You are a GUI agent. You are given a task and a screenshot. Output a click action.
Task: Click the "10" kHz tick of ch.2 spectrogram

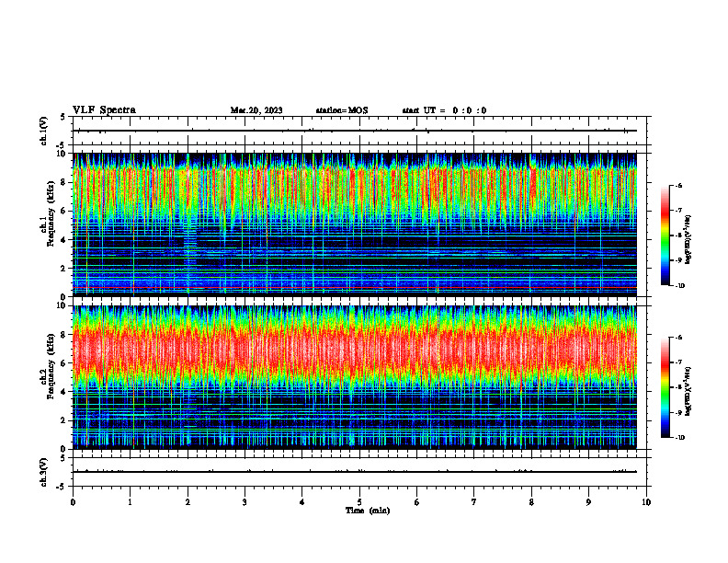(x=63, y=305)
